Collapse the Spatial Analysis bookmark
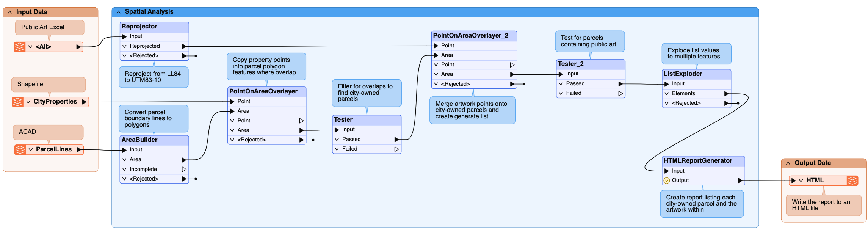Image resolution: width=868 pixels, height=234 pixels. tap(119, 12)
